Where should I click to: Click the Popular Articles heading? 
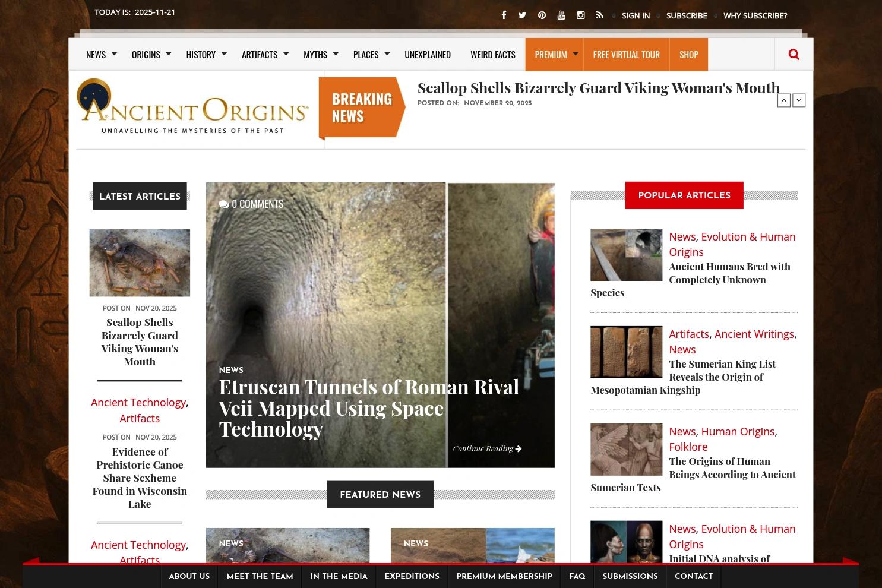point(684,195)
